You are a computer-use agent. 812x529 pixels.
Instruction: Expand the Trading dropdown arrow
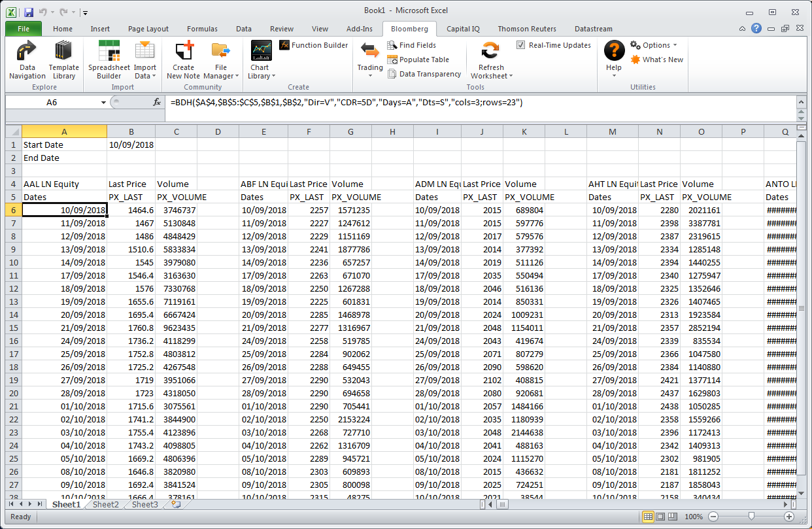click(369, 76)
